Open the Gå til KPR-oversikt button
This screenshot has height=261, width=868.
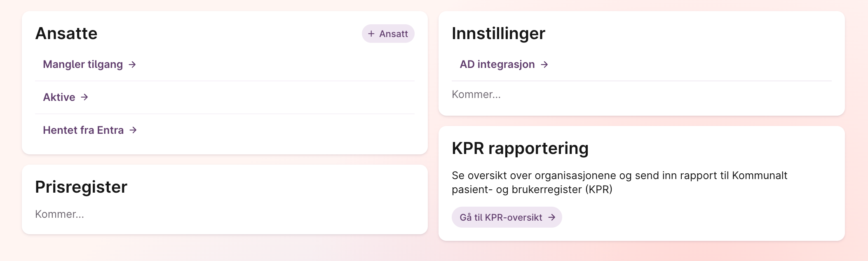[x=507, y=217]
